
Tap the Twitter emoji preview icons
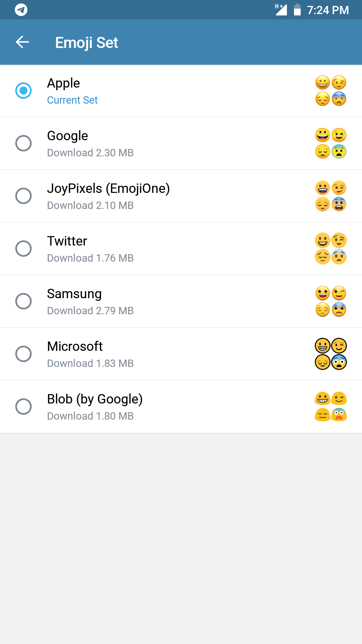(330, 249)
